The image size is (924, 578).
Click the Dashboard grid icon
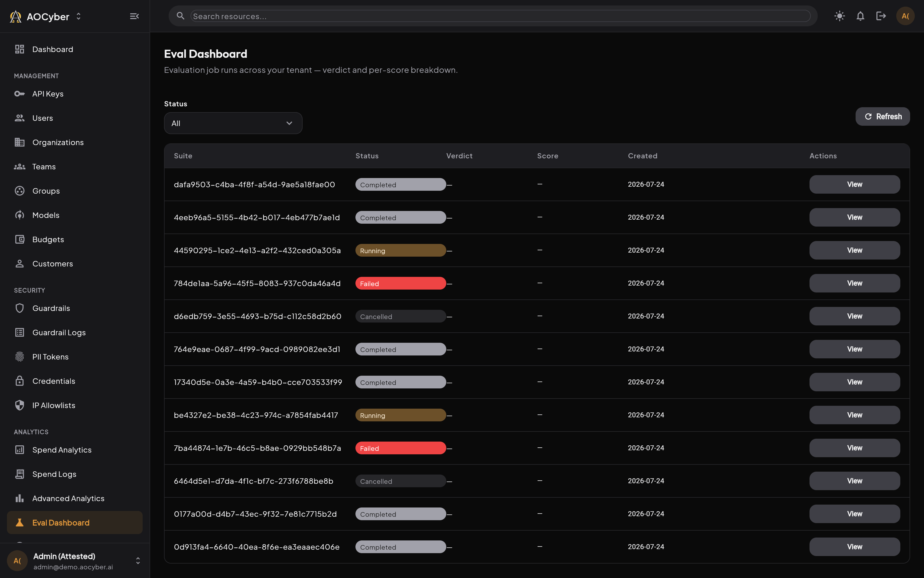19,49
